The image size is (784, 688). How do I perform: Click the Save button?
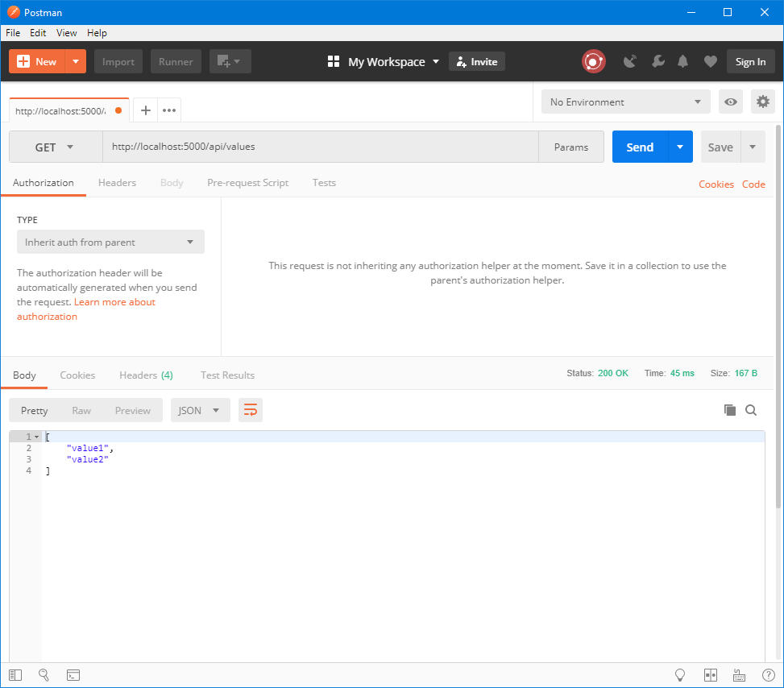tap(720, 147)
